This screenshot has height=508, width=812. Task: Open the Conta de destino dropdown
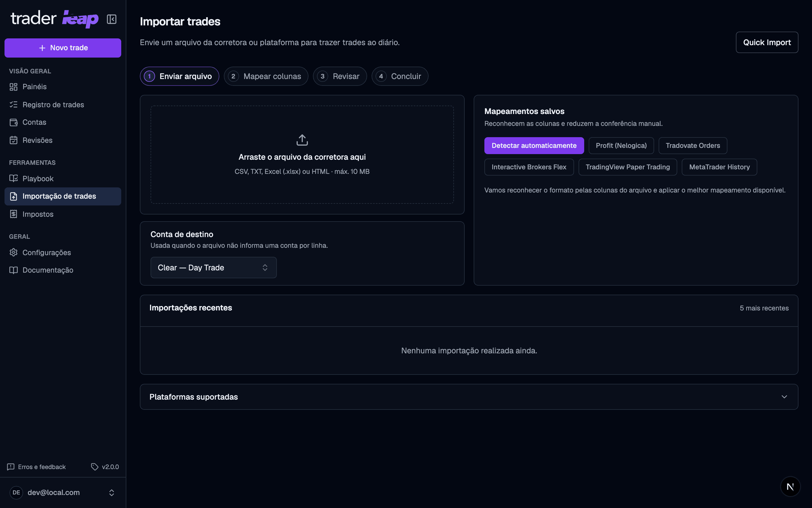tap(213, 268)
